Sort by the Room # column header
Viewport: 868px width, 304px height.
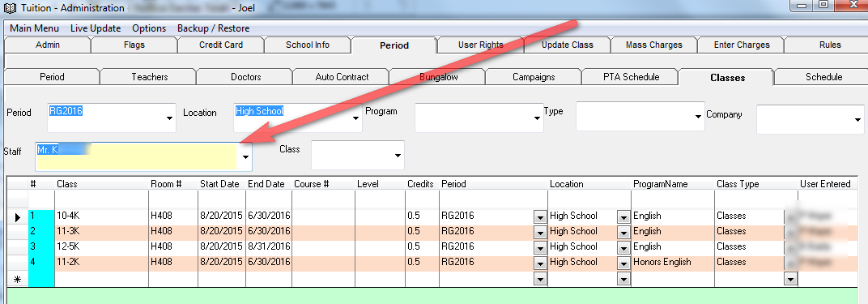coord(173,184)
